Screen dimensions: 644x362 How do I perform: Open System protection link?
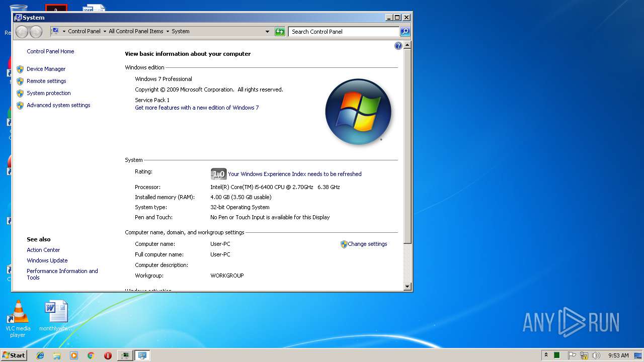pyautogui.click(x=48, y=93)
